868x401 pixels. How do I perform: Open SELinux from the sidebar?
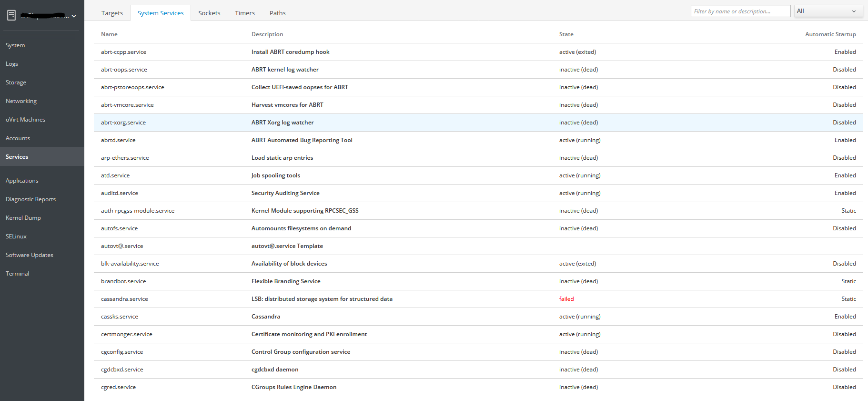[16, 236]
